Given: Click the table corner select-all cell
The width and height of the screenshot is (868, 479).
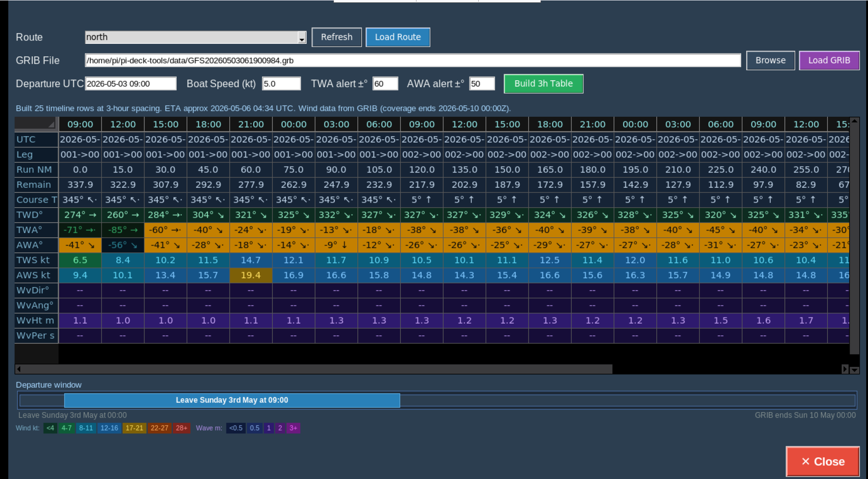Looking at the screenshot, I should click(x=36, y=124).
